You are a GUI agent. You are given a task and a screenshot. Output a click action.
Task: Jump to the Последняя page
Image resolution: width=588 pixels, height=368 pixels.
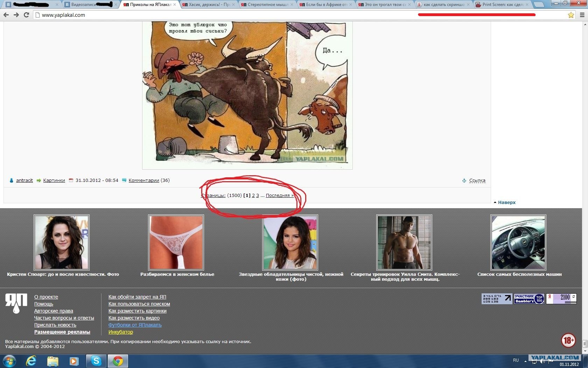point(280,196)
